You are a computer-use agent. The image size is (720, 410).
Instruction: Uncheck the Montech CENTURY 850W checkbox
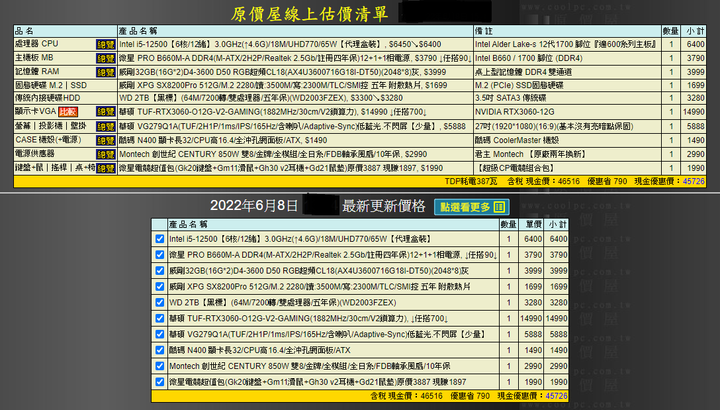point(159,366)
